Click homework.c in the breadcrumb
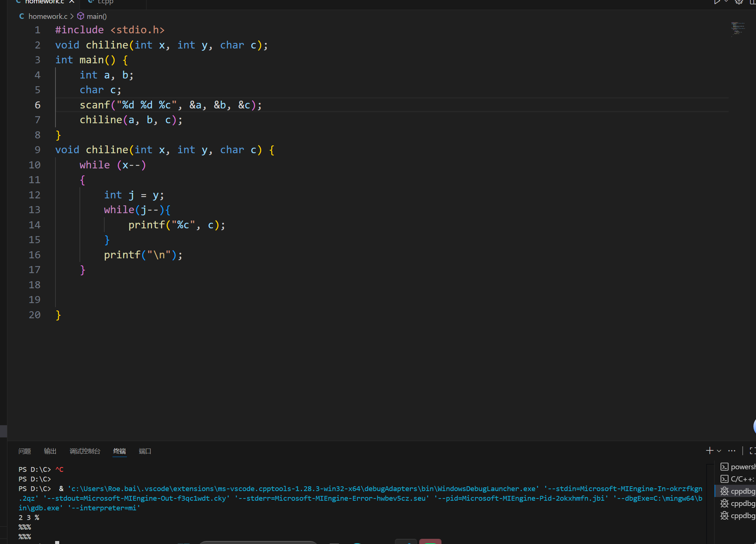 pos(47,16)
